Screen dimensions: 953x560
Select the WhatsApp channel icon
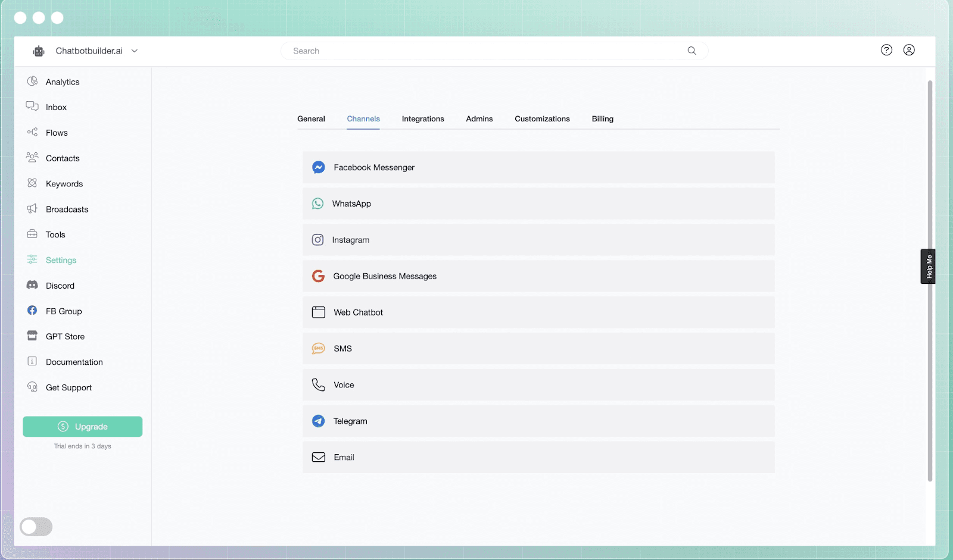[x=318, y=204]
